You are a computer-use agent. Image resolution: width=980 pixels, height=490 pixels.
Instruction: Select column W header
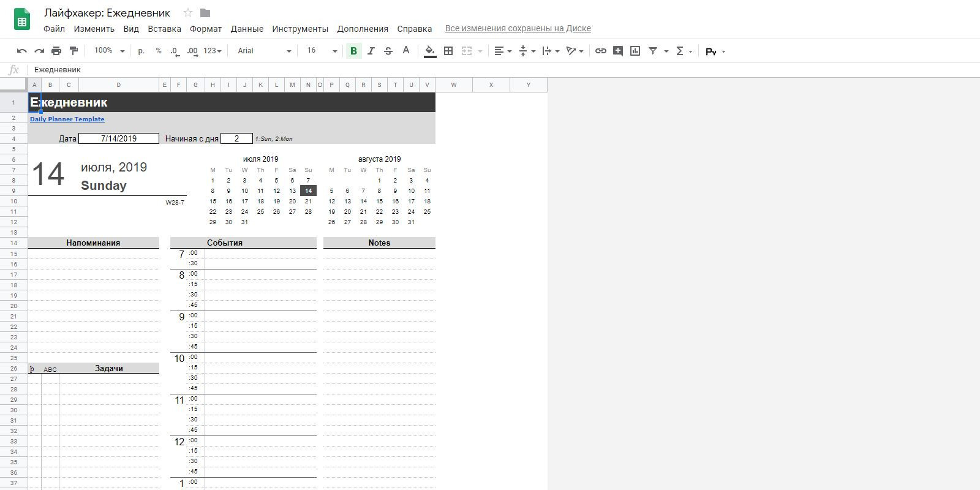[454, 85]
